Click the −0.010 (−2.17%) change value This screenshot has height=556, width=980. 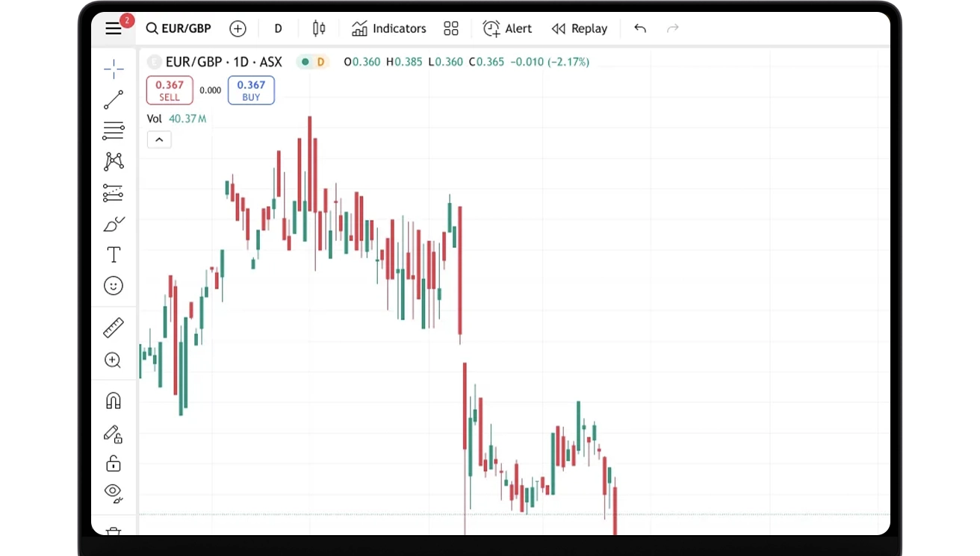550,62
